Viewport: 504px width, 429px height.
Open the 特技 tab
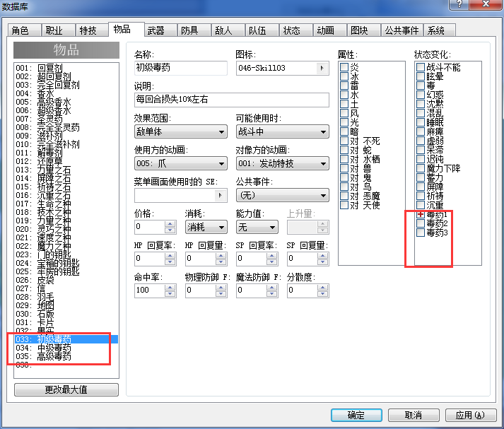point(92,30)
